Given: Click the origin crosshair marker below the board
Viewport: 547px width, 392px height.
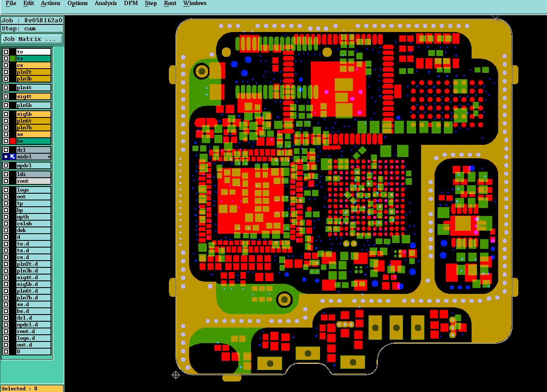Looking at the screenshot, I should click(176, 375).
